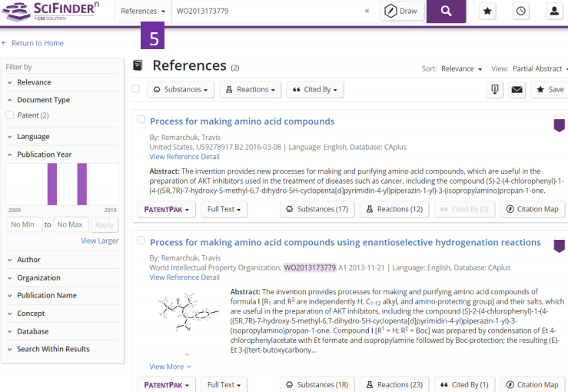Open search history clock icon

pyautogui.click(x=521, y=12)
